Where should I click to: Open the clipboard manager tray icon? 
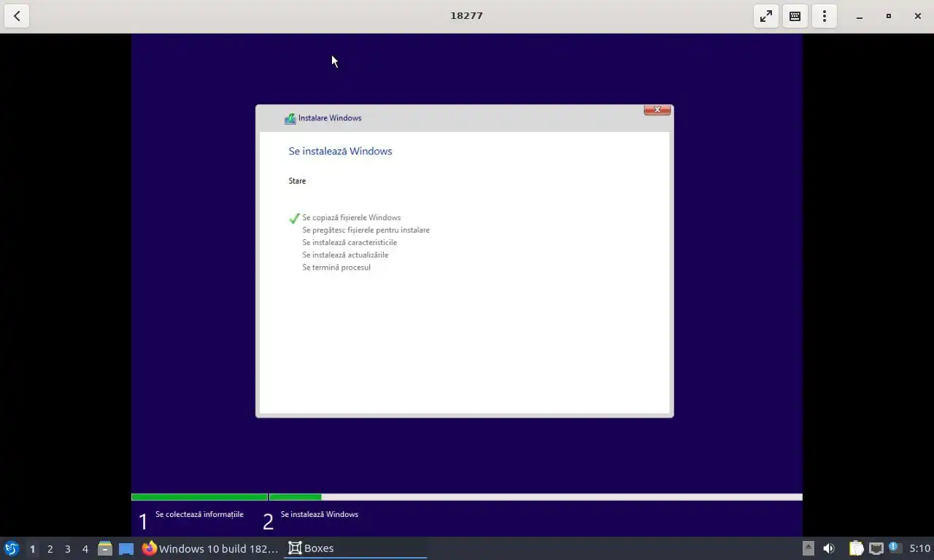(x=856, y=548)
